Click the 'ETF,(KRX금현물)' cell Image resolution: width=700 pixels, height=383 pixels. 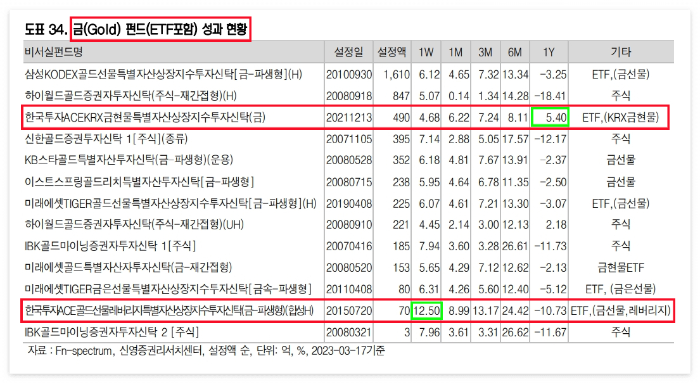(x=621, y=118)
